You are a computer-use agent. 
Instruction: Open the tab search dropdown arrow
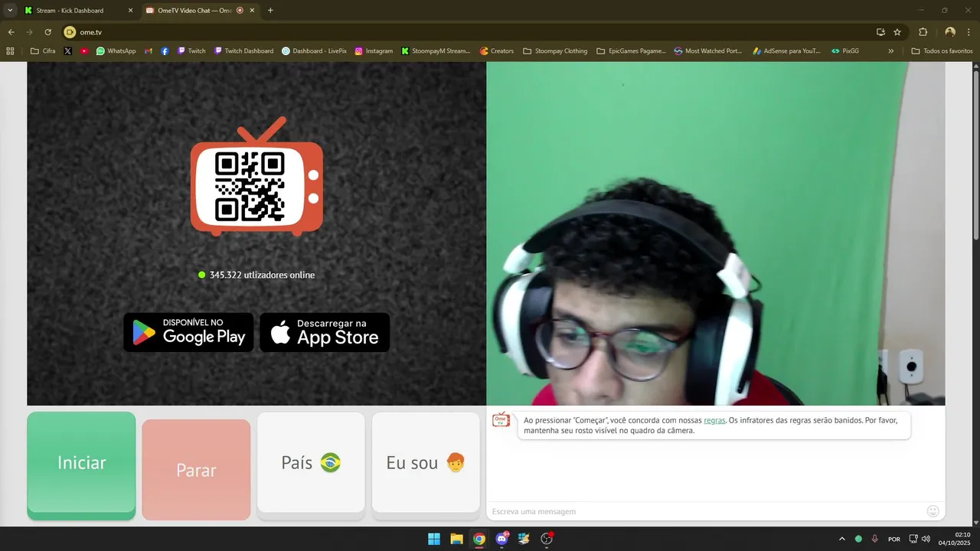(x=10, y=11)
